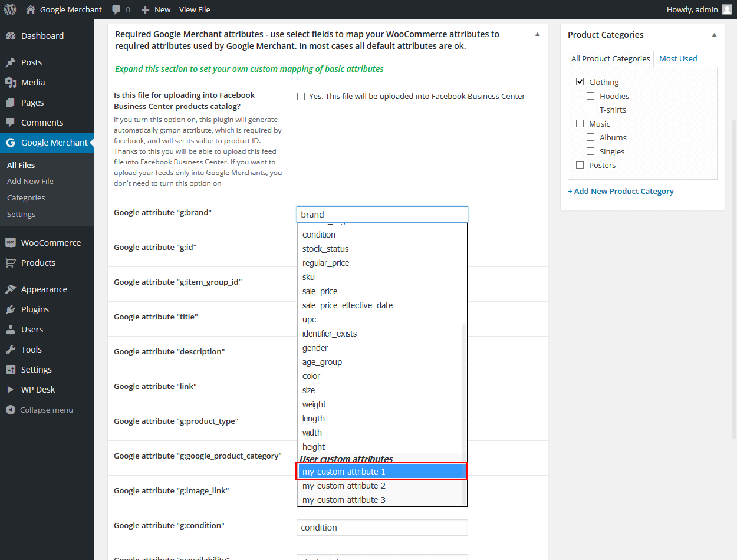Select the gender option in list

(x=382, y=348)
